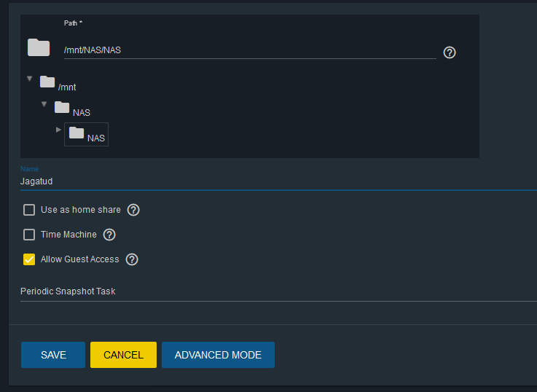Collapse the /mnt tree node

(30, 79)
